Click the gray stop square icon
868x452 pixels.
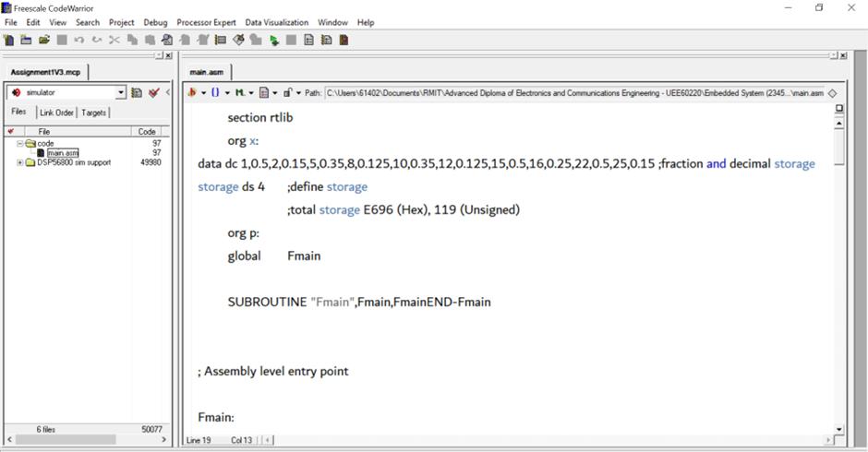click(291, 40)
